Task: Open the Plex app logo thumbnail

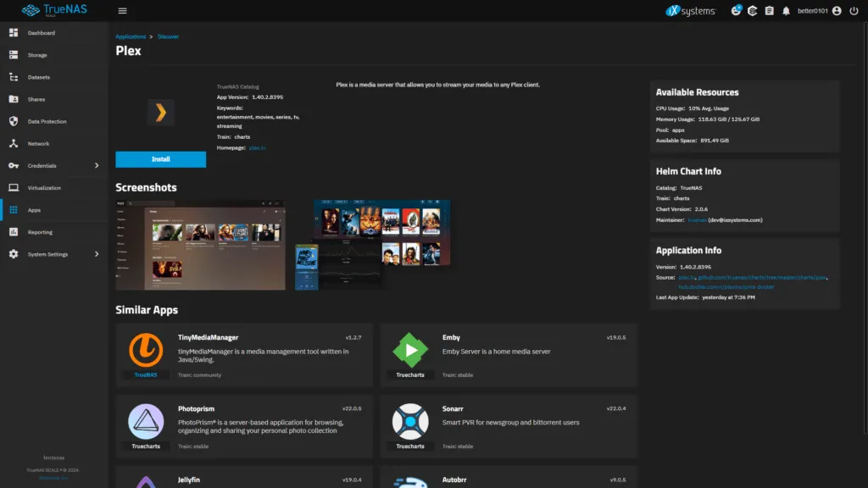Action: tap(160, 112)
